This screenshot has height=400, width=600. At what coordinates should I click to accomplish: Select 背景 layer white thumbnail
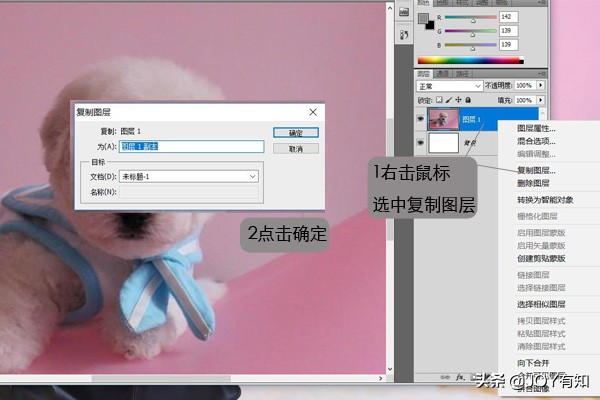pyautogui.click(x=443, y=143)
